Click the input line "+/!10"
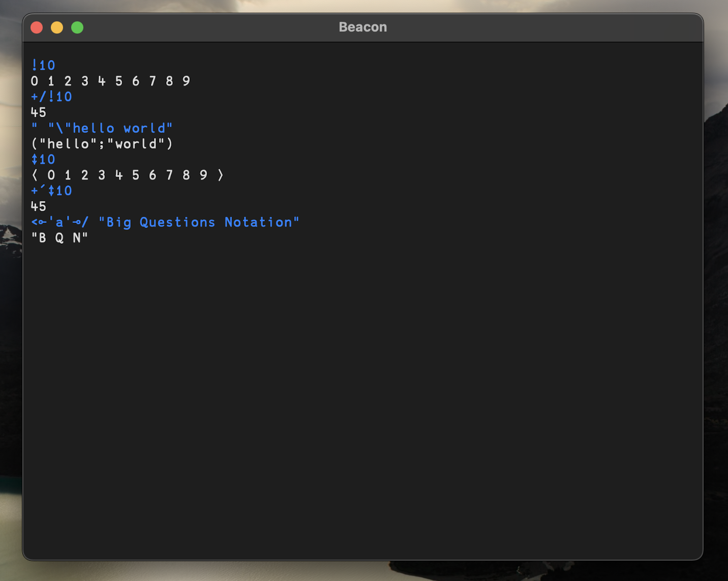This screenshot has height=581, width=728. pyautogui.click(x=51, y=97)
